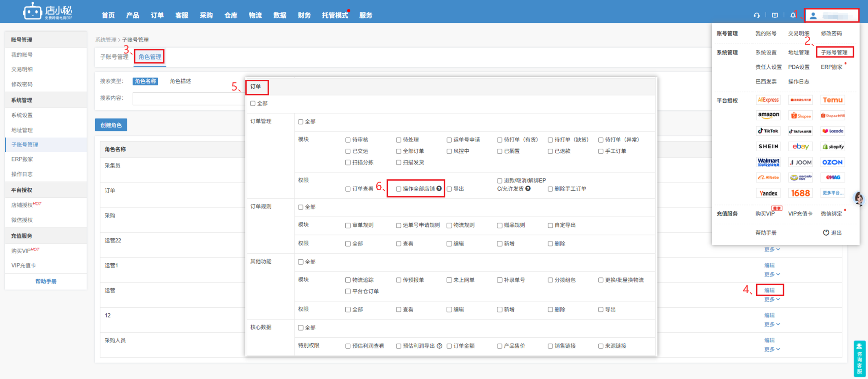The height and width of the screenshot is (379, 868).
Task: Switch to the 角色管理 tab
Action: pyautogui.click(x=150, y=56)
